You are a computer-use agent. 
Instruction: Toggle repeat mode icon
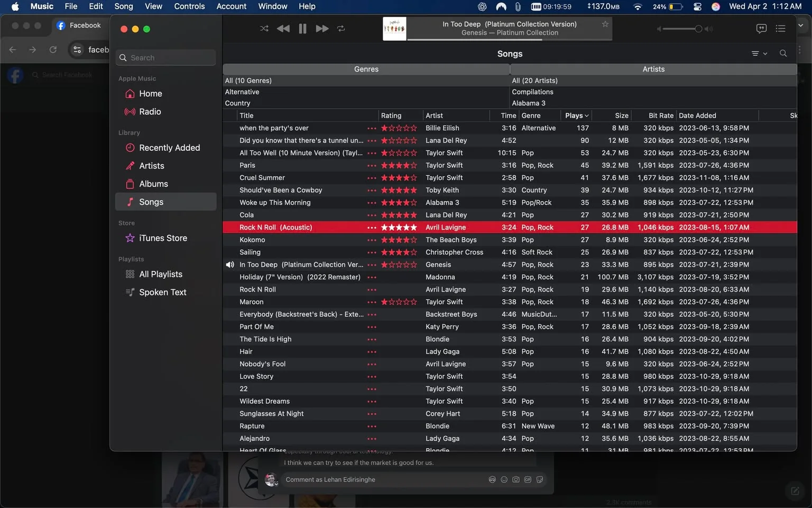(x=341, y=29)
